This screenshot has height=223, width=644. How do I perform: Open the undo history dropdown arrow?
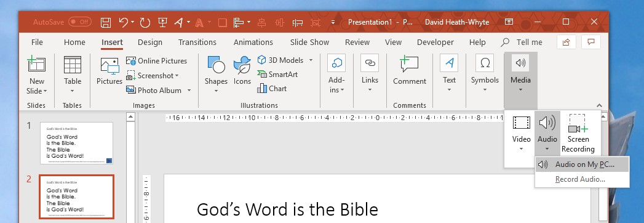pyautogui.click(x=133, y=22)
